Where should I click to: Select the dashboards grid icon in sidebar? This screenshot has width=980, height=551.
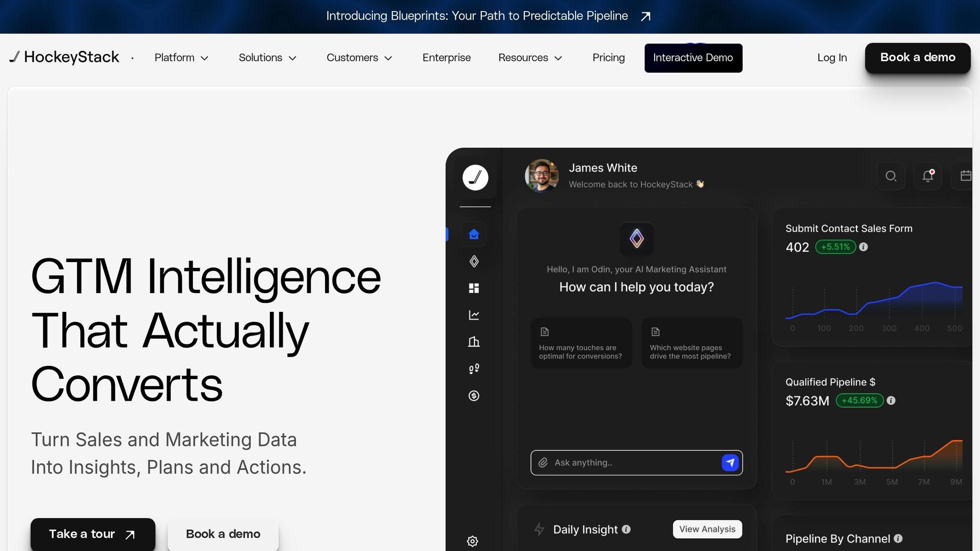coord(474,288)
